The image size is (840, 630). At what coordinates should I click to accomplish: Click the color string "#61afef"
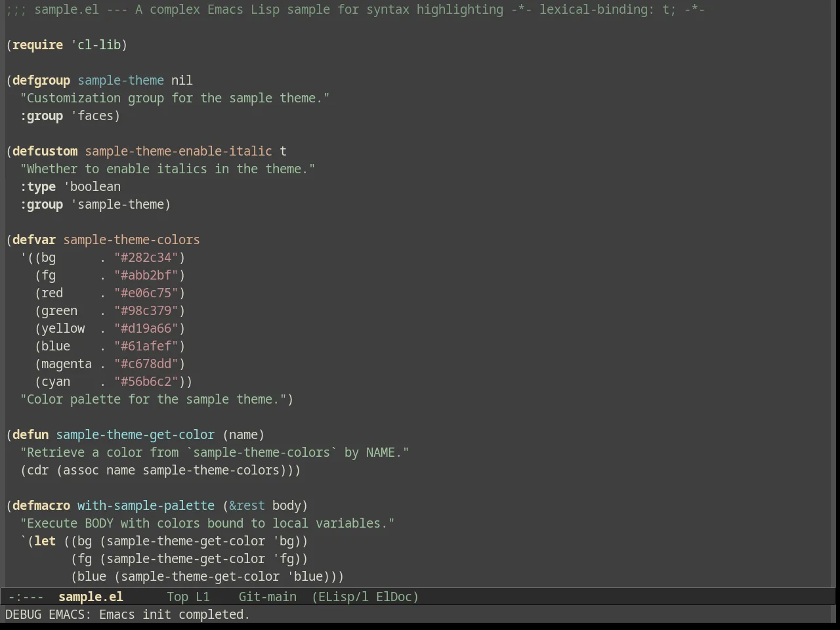coord(146,346)
